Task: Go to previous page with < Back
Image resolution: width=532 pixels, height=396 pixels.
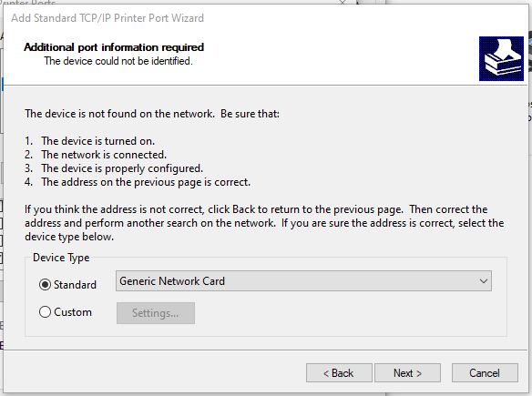Action: pos(339,373)
